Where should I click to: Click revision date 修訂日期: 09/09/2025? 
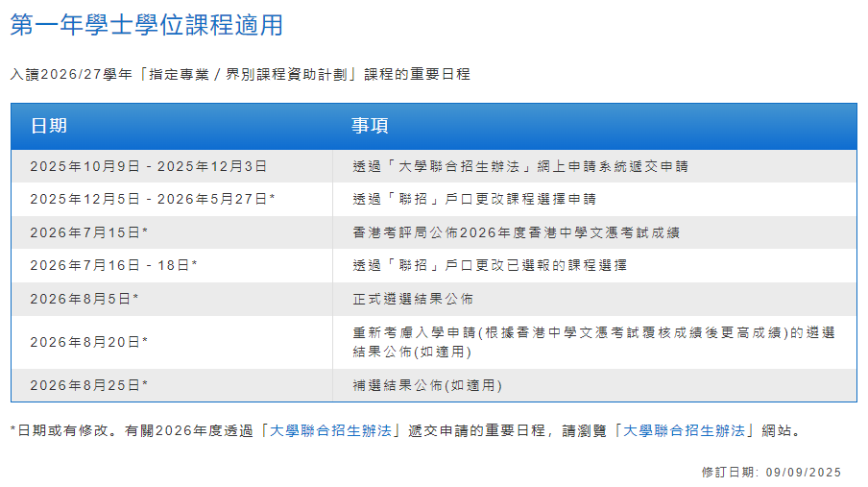point(771,472)
